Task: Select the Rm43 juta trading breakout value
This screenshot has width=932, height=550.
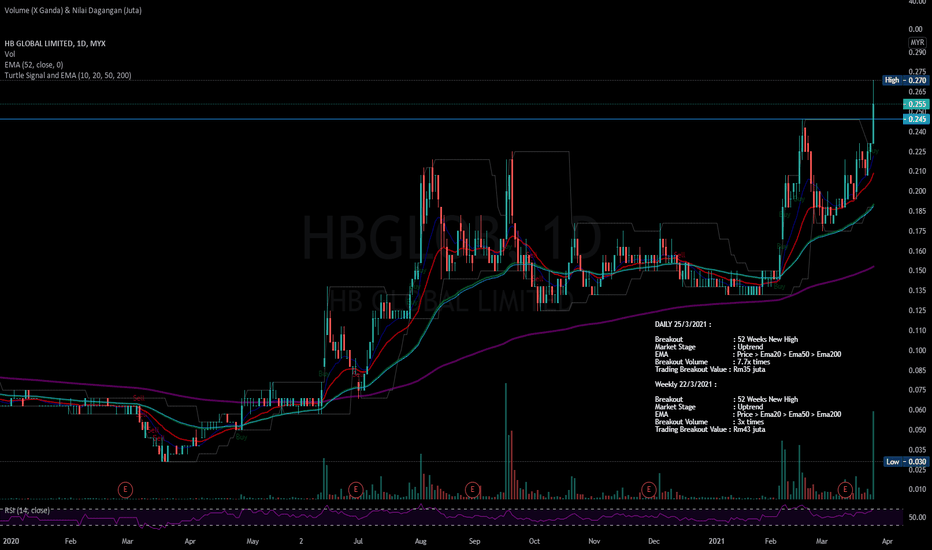Action: (751, 429)
